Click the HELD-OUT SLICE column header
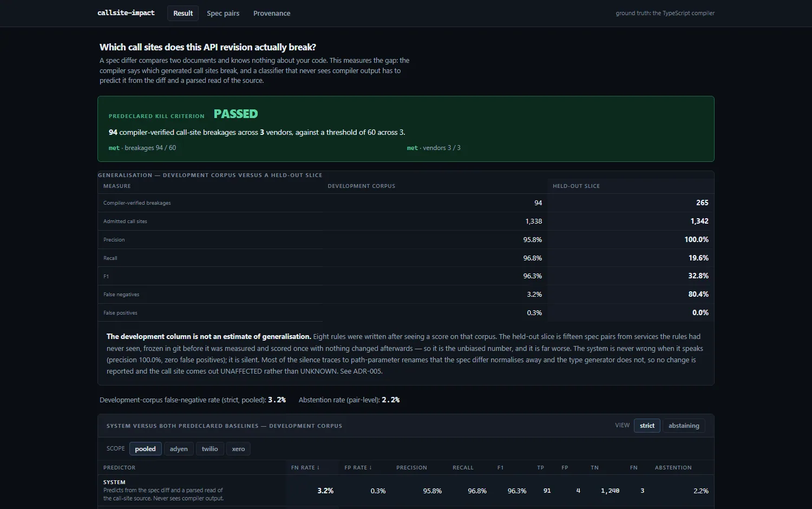The height and width of the screenshot is (509, 812). tap(576, 186)
